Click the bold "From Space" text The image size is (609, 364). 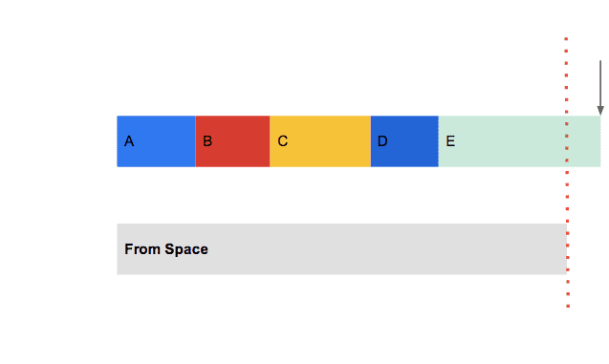[x=166, y=249]
